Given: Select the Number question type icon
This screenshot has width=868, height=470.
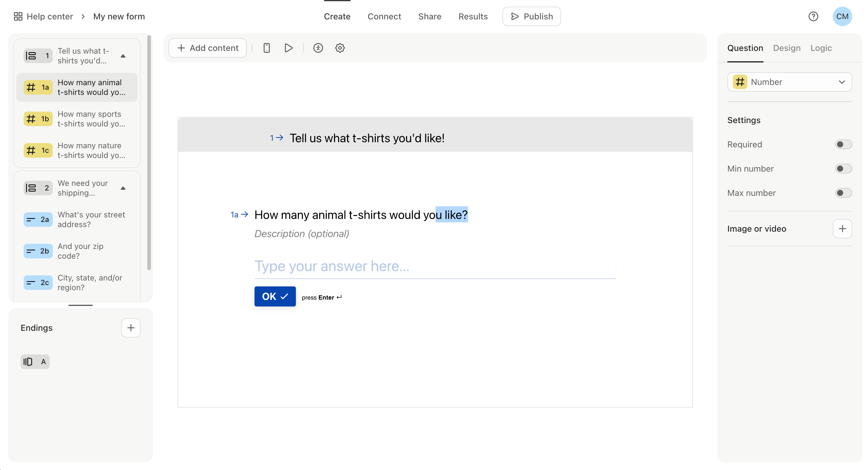Looking at the screenshot, I should (740, 82).
